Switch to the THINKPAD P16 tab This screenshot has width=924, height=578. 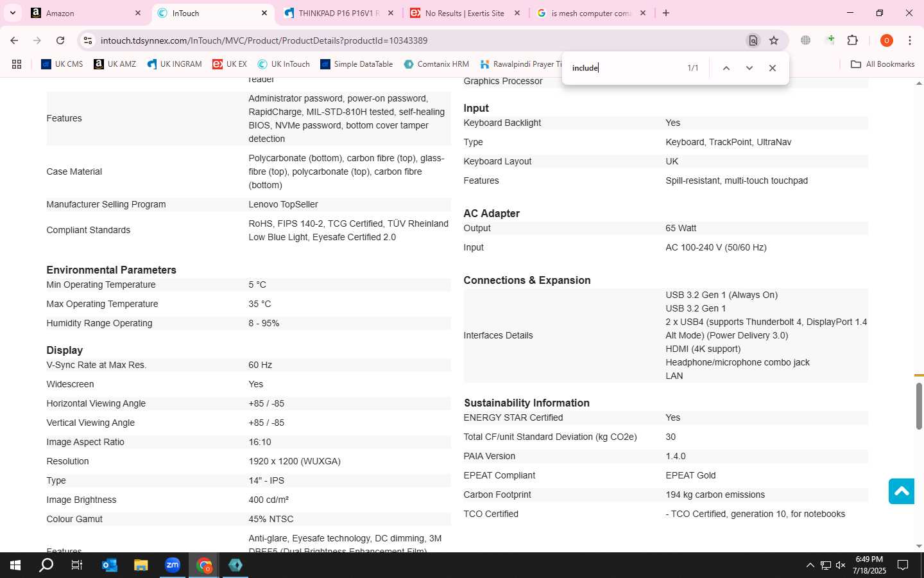[x=339, y=13]
